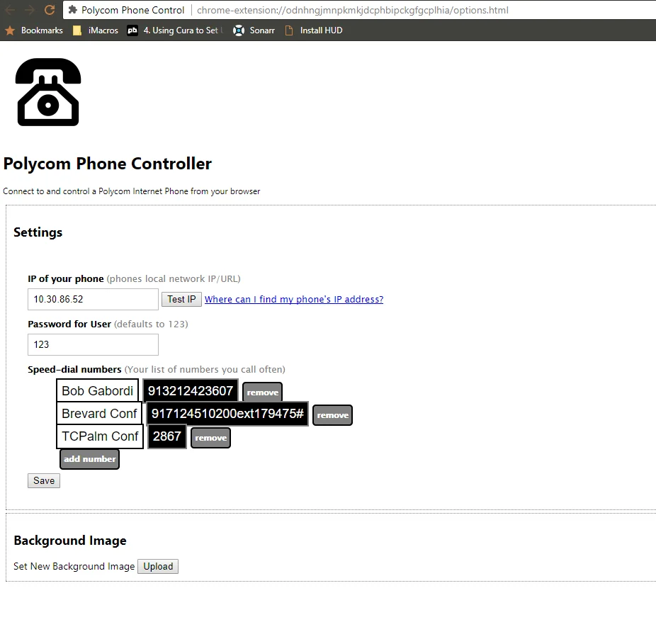Click the Speed-dial numbers label
This screenshot has height=644, width=656.
(74, 369)
